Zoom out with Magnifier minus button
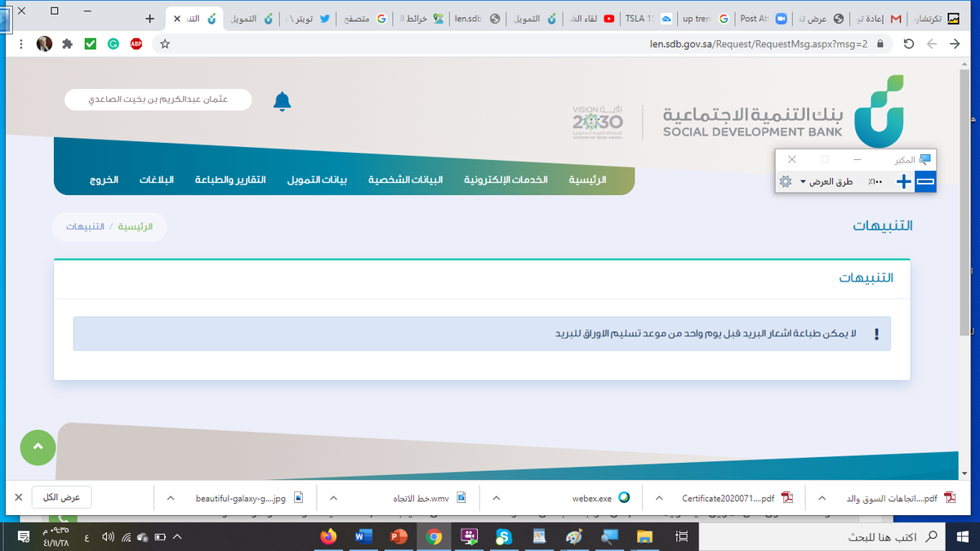The height and width of the screenshot is (551, 980). [925, 181]
